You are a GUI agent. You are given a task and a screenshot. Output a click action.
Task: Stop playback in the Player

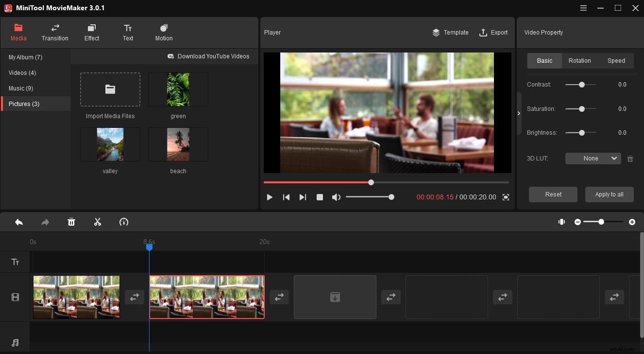pyautogui.click(x=320, y=197)
